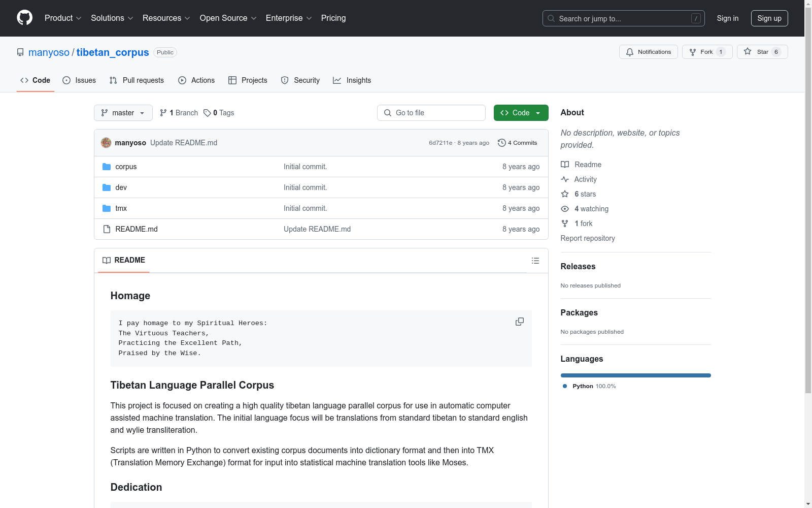Click the fork icon beside 1 fork
Screen dimensions: 812x508
[565, 224]
